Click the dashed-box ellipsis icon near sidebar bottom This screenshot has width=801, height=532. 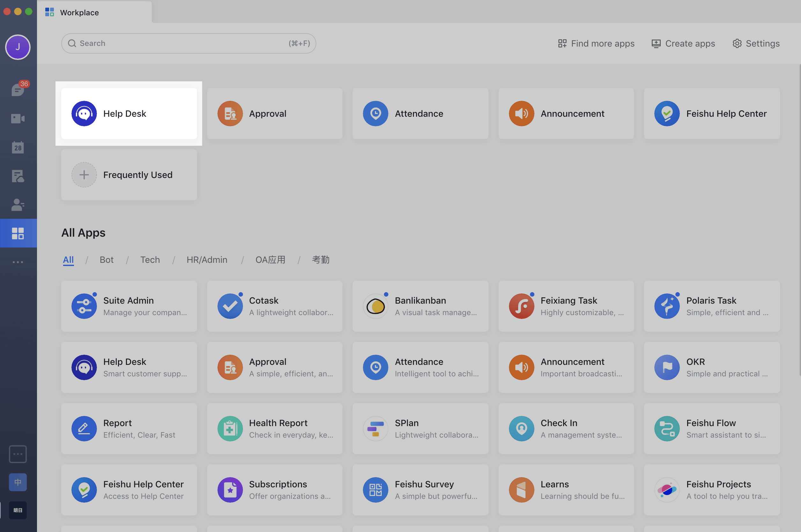click(x=18, y=454)
